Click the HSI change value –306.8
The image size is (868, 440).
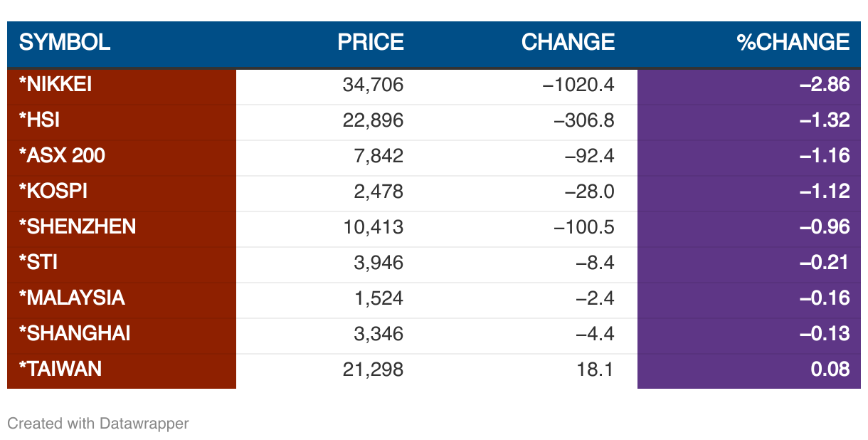click(x=583, y=120)
